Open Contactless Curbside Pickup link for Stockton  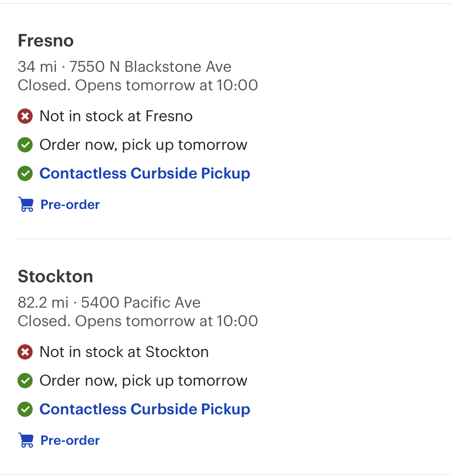click(145, 409)
